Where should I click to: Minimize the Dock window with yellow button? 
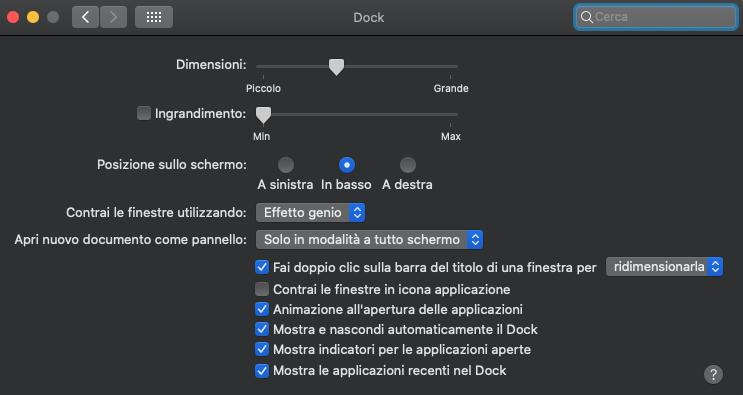point(33,18)
